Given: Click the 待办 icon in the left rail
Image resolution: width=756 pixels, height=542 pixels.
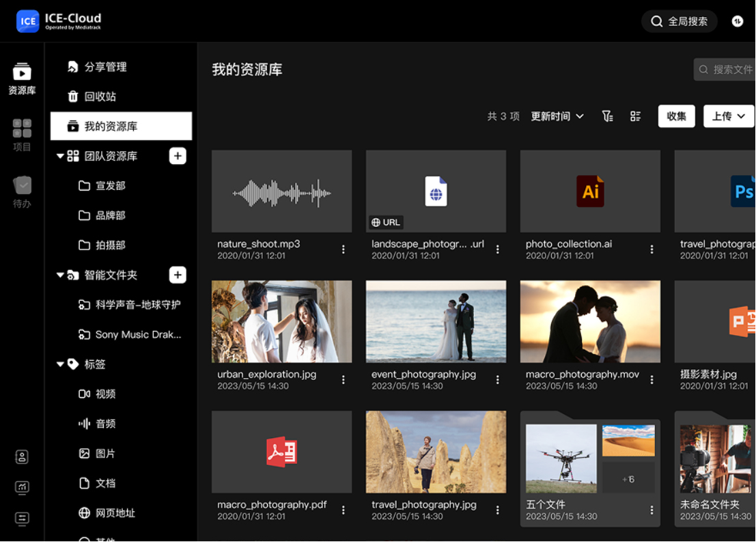Looking at the screenshot, I should click(21, 186).
